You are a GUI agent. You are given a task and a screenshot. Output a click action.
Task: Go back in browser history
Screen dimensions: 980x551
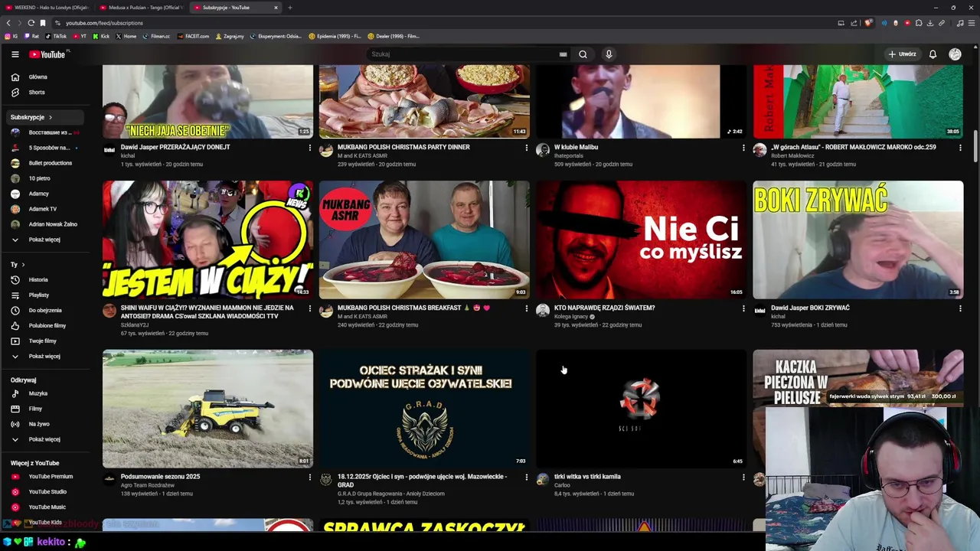tap(8, 23)
